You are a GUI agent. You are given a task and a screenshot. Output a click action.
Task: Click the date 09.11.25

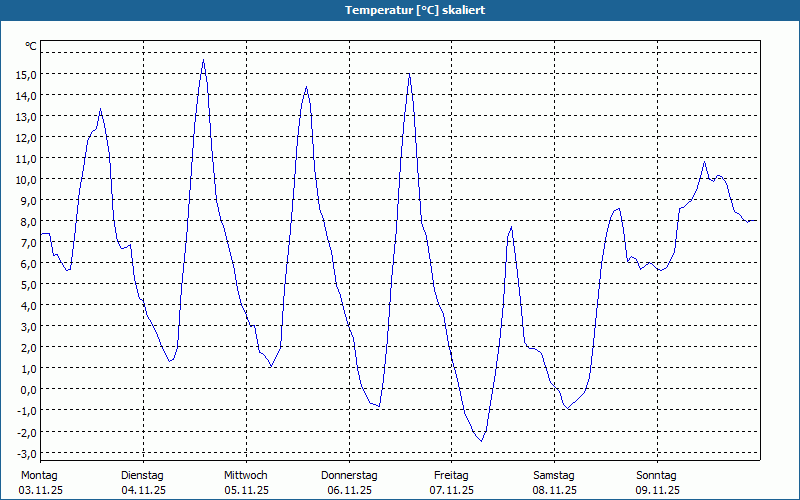658,491
